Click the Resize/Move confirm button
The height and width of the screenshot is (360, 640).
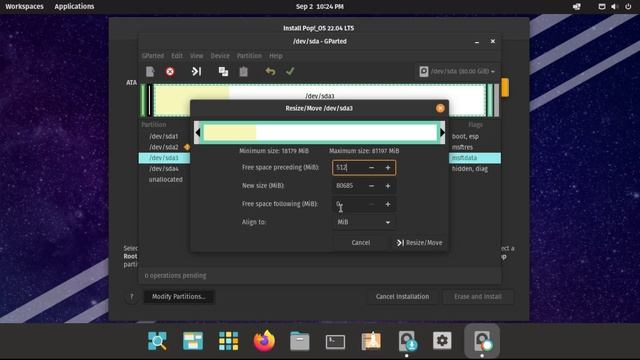pyautogui.click(x=419, y=242)
